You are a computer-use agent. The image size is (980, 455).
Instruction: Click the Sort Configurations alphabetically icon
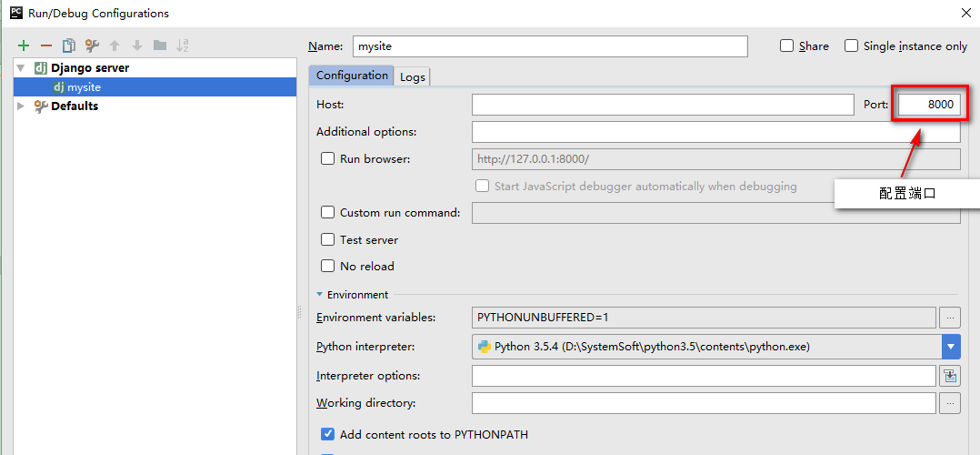coord(183,45)
